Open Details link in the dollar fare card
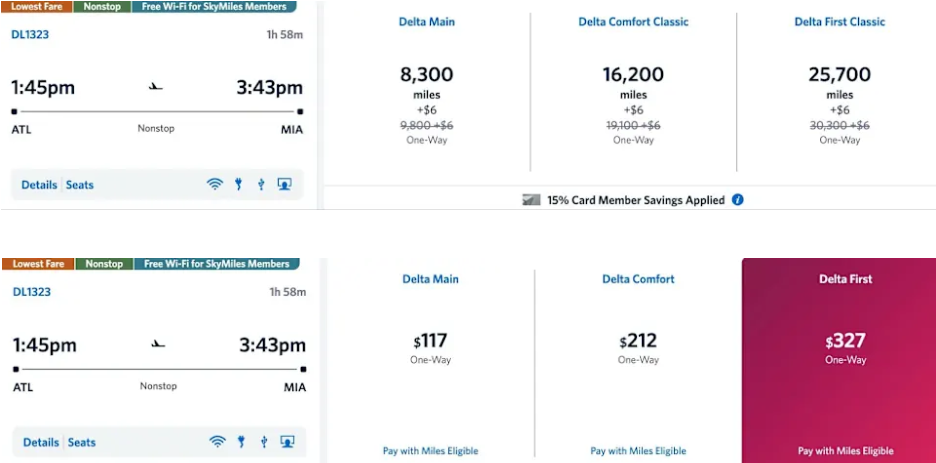Viewport: 936px width, 463px height. pyautogui.click(x=41, y=443)
